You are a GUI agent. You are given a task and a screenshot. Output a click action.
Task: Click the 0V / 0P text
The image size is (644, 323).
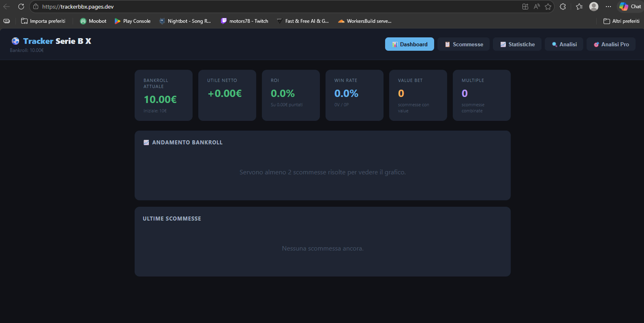point(341,105)
